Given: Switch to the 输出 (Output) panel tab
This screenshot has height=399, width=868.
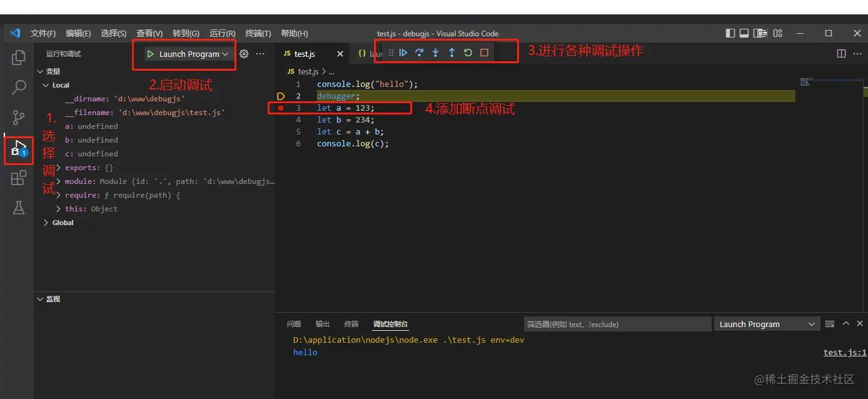Looking at the screenshot, I should point(323,324).
